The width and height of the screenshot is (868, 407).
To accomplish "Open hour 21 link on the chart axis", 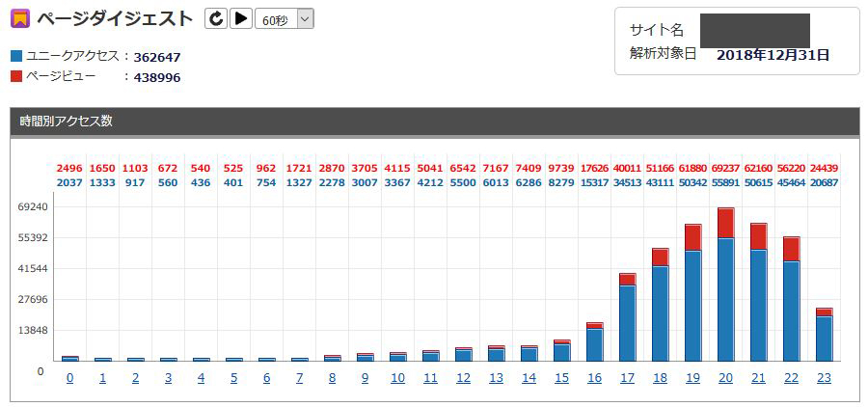I will 758,378.
